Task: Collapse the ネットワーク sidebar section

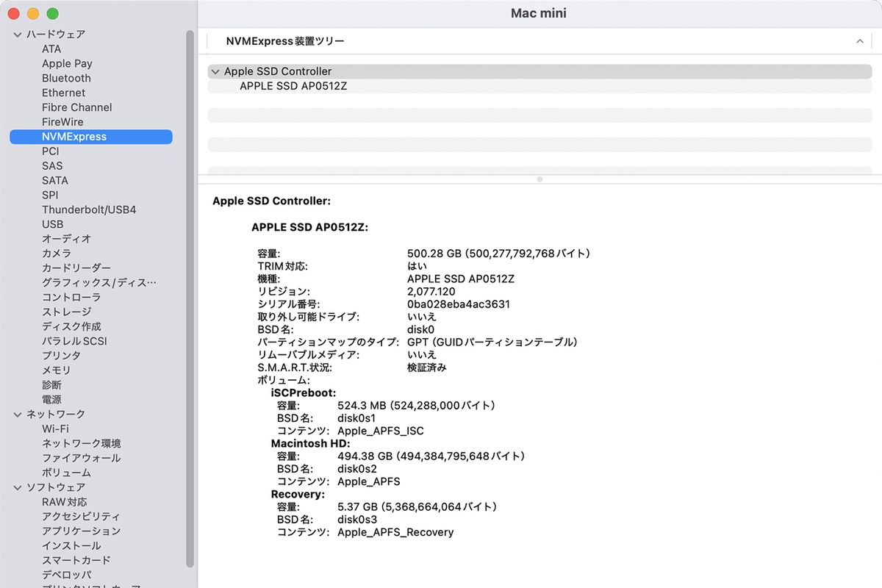Action: [18, 415]
